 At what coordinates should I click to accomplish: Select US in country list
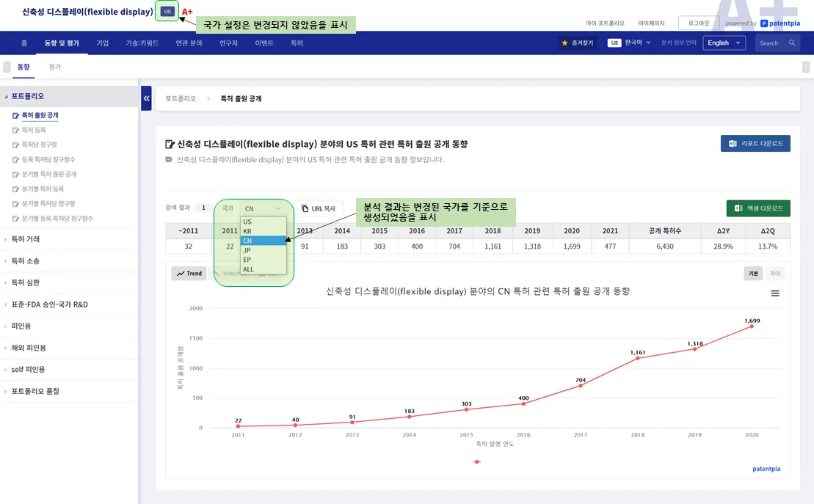[264, 222]
